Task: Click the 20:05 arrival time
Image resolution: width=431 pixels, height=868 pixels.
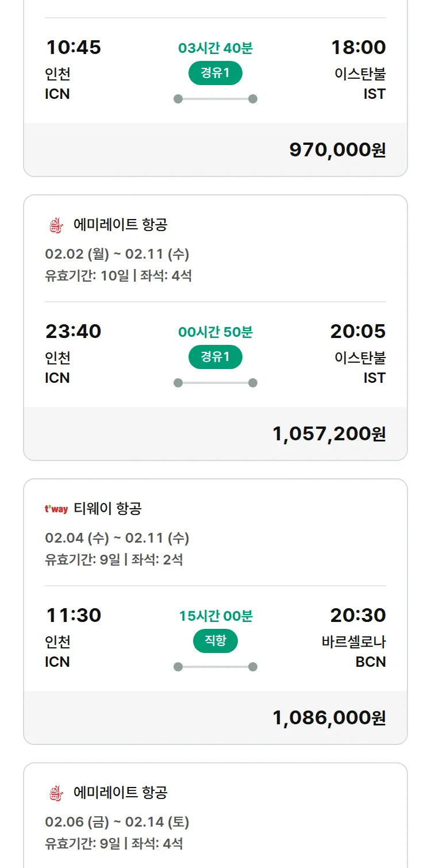Action: click(x=357, y=331)
